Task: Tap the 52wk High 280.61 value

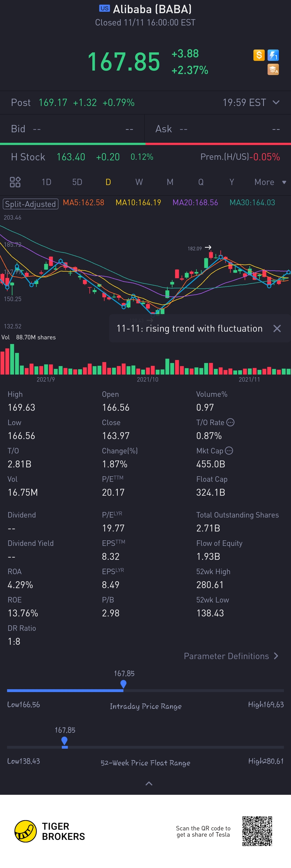Action: pos(210,585)
